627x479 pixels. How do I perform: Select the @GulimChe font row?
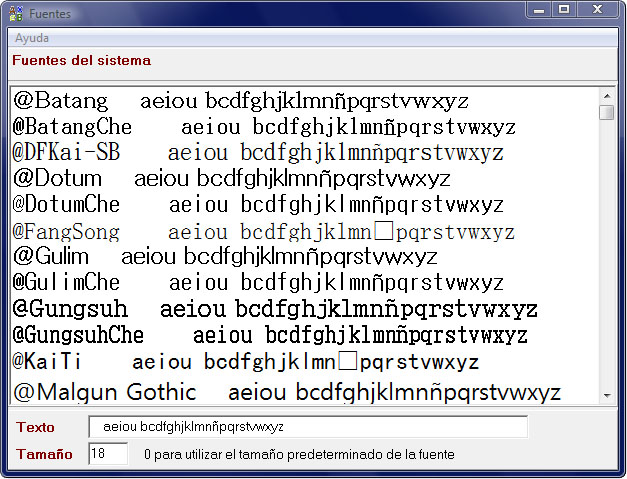pos(305,282)
